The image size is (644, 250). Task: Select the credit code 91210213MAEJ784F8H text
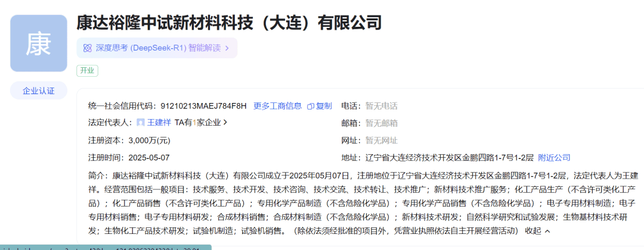203,106
